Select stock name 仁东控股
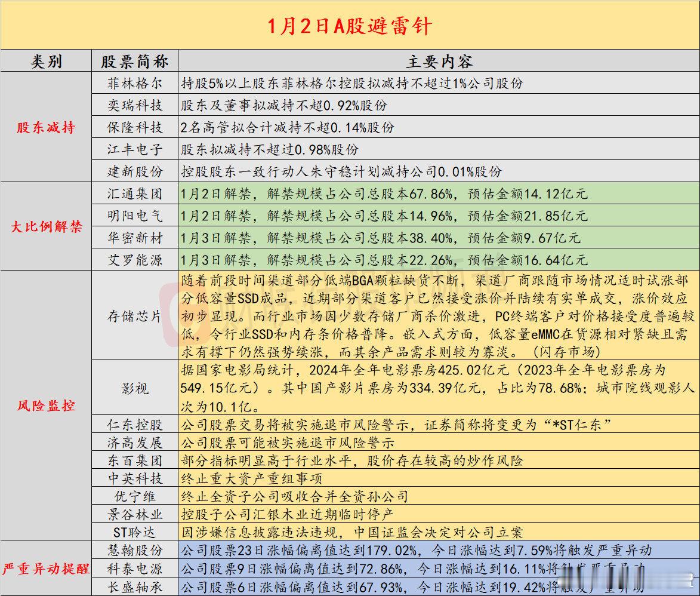Image resolution: width=700 pixels, height=596 pixels. pos(134,425)
